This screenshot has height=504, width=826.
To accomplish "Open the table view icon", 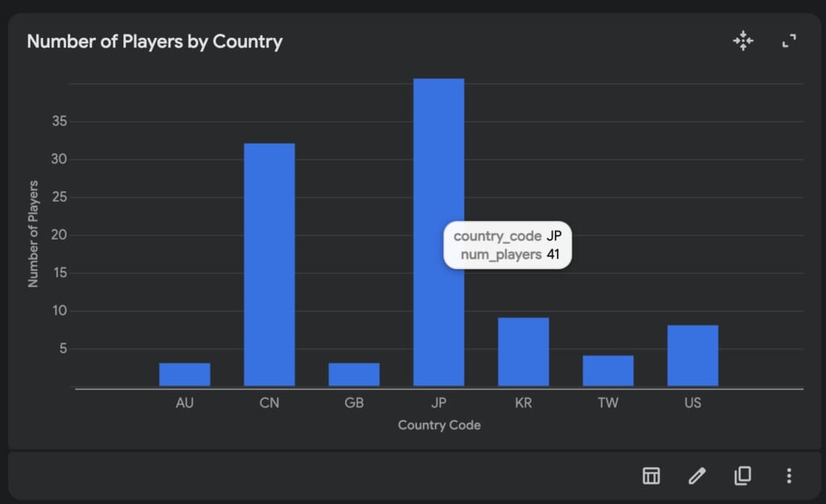I will (x=651, y=476).
